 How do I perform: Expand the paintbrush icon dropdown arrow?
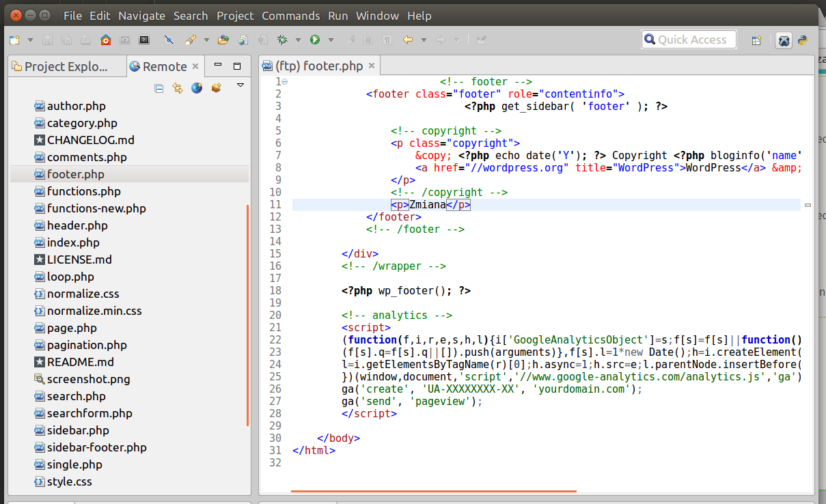point(206,40)
